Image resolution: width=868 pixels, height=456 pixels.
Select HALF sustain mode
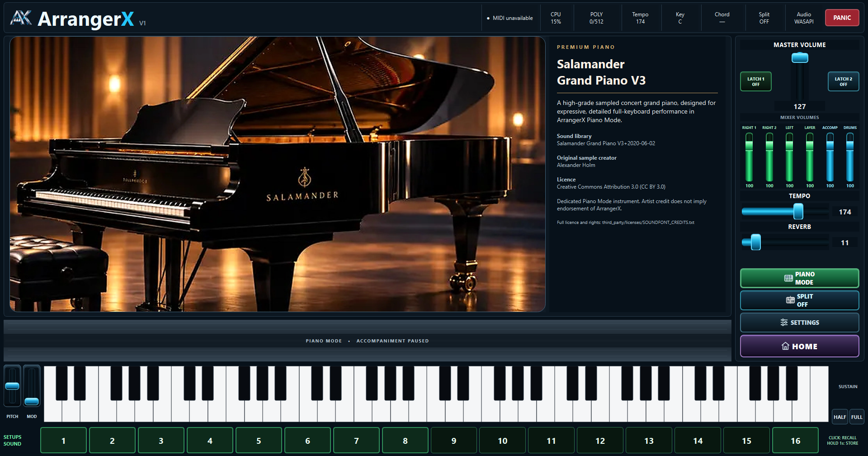tap(840, 417)
